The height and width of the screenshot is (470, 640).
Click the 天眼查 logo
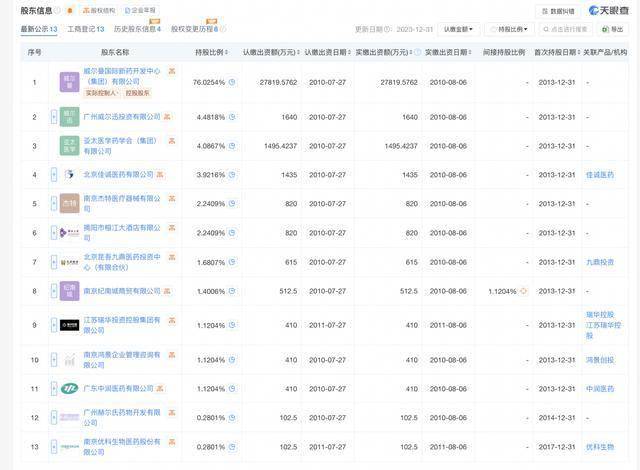point(607,11)
